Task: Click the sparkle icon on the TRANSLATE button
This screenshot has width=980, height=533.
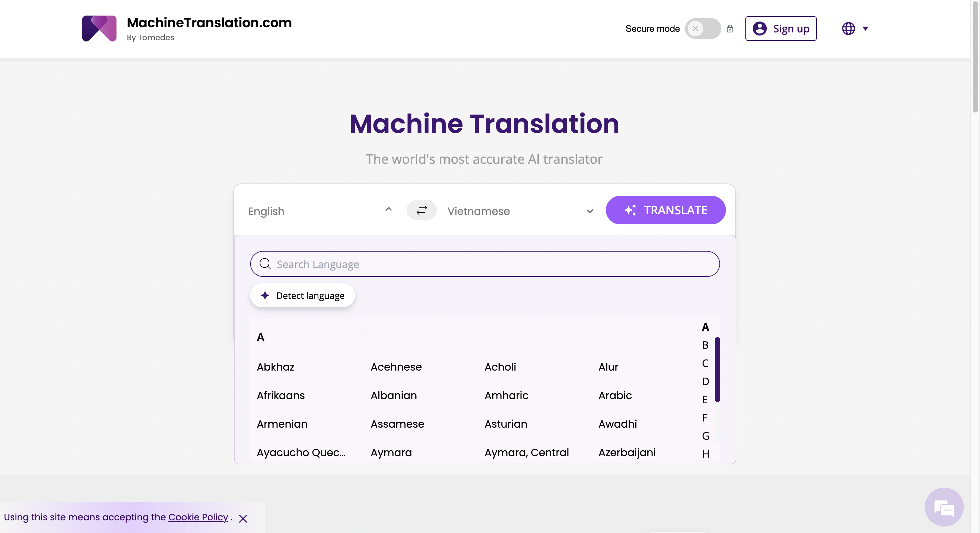Action: point(630,210)
